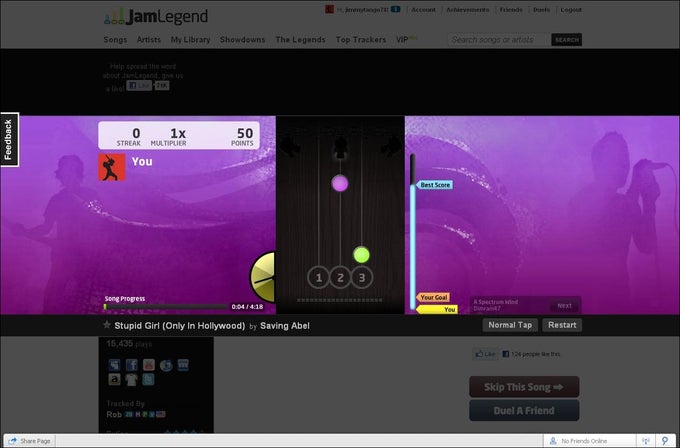680x448 pixels.
Task: Click fret button 2
Action: [x=340, y=278]
